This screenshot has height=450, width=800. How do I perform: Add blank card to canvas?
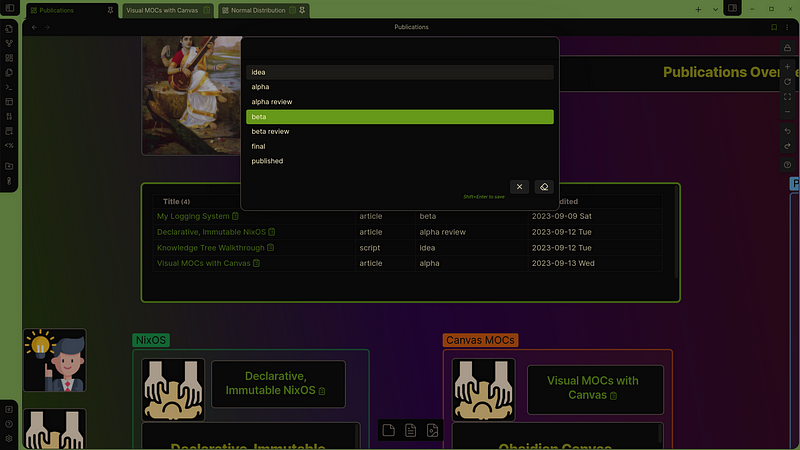click(x=389, y=430)
